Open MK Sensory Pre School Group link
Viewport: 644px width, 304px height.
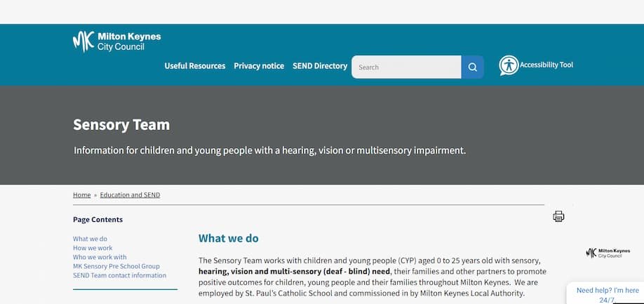click(116, 266)
